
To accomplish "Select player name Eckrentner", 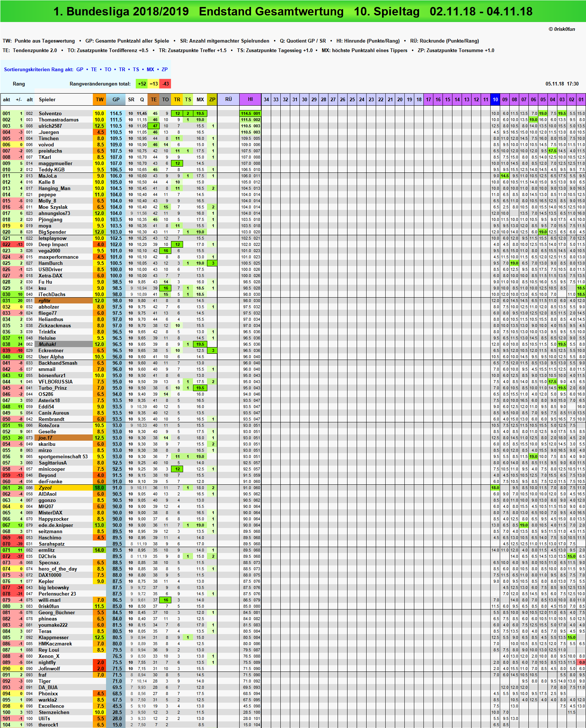I will pyautogui.click(x=51, y=351).
